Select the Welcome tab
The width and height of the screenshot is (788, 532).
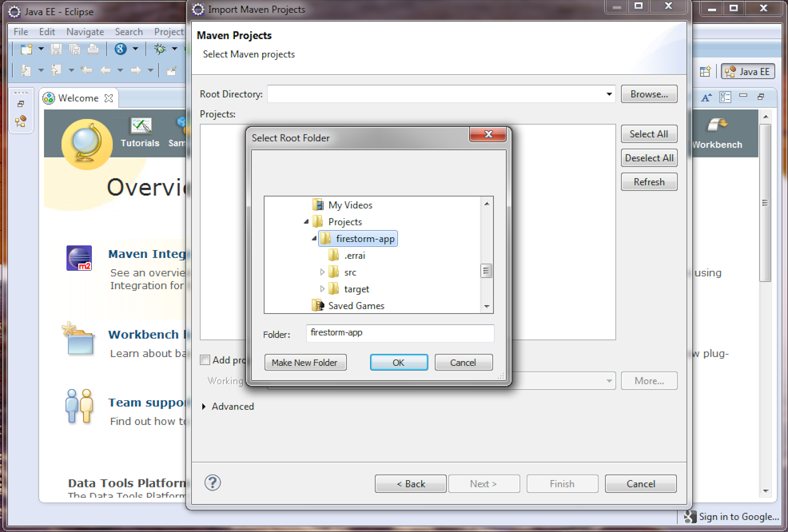(x=78, y=98)
